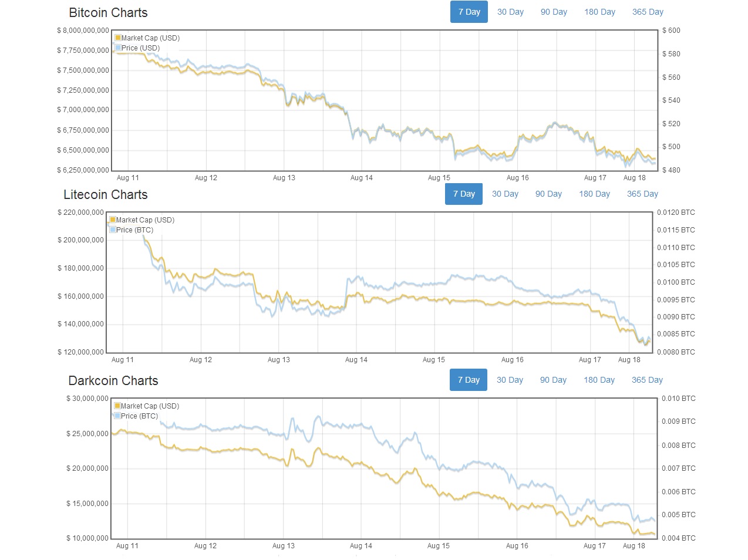This screenshot has width=748, height=560.
Task: Click Bitcoin Price (USD) legend swatch
Action: click(x=118, y=48)
